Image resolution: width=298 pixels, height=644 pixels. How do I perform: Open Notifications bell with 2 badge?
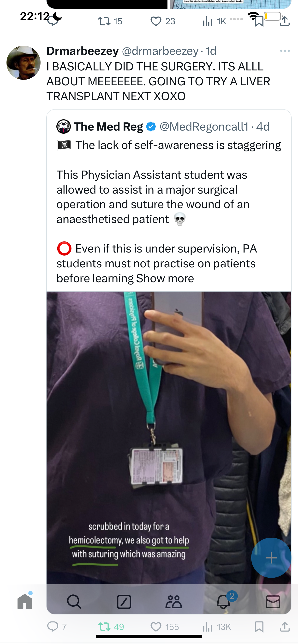coord(224,601)
